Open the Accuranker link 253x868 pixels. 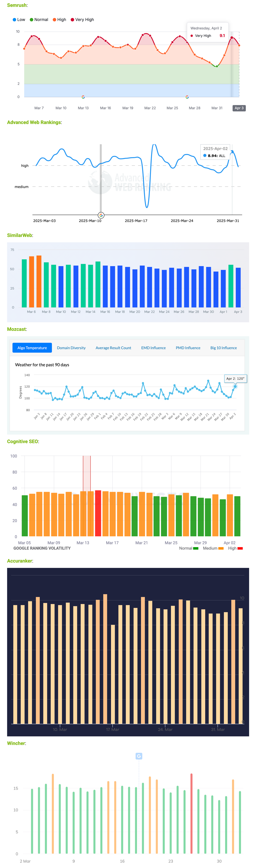point(20,561)
